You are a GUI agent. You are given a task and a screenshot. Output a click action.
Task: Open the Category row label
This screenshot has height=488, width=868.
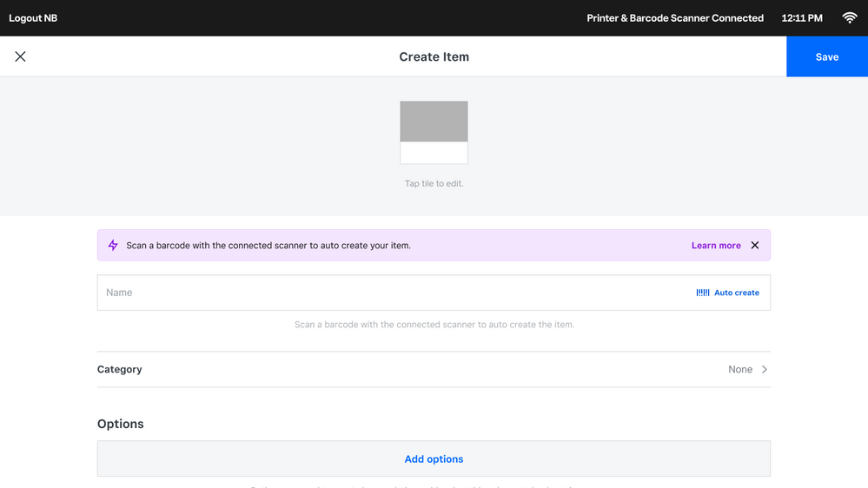[x=120, y=369]
